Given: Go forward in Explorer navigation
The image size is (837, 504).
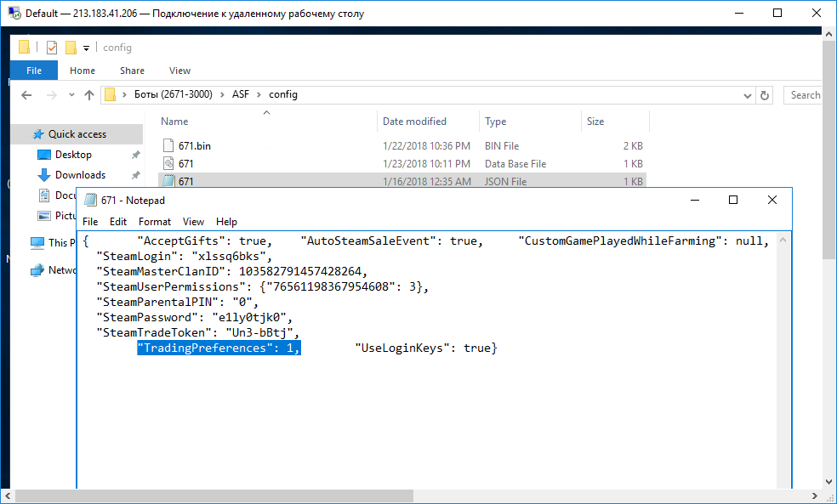Looking at the screenshot, I should (52, 95).
